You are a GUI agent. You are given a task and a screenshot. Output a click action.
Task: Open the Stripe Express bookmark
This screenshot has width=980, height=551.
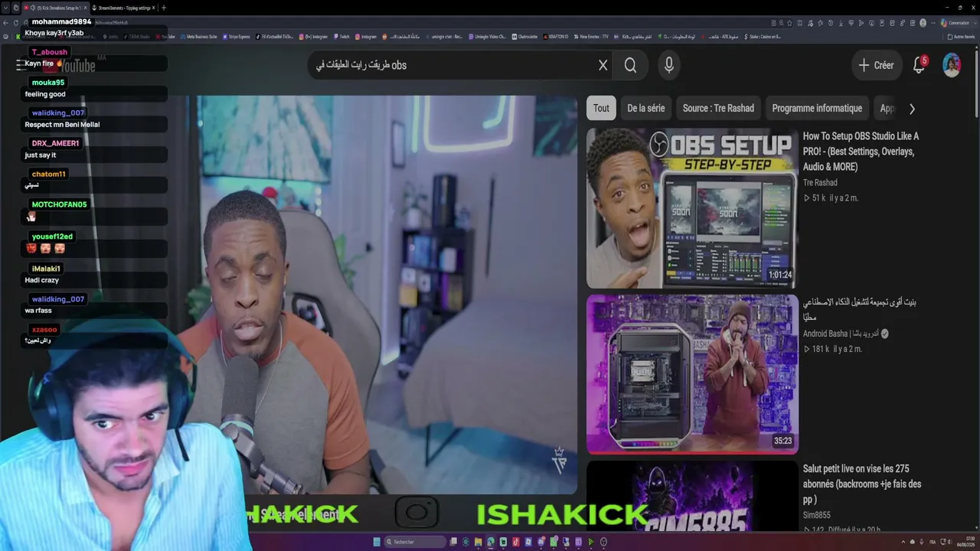coord(237,36)
